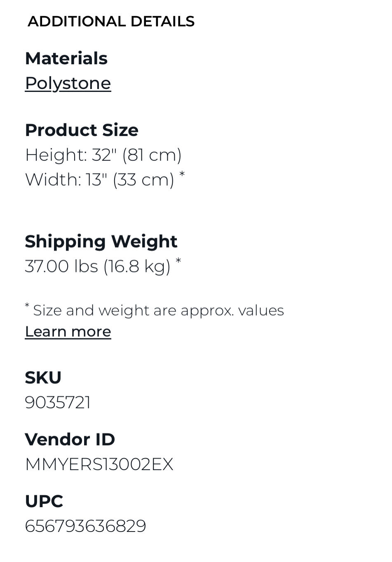The width and height of the screenshot is (392, 562).
Task: Click the Shipping Weight heading
Action: point(101,241)
